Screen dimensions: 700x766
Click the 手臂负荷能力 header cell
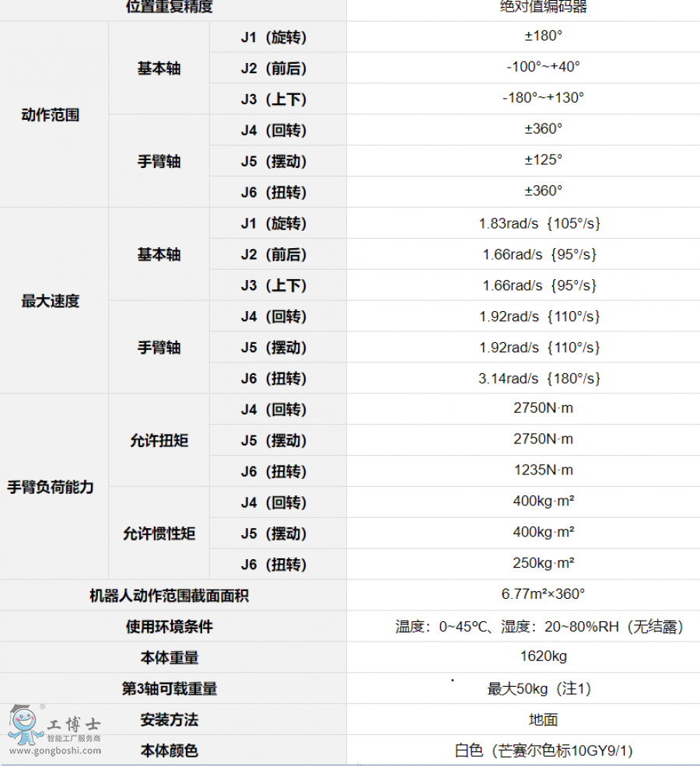point(51,488)
